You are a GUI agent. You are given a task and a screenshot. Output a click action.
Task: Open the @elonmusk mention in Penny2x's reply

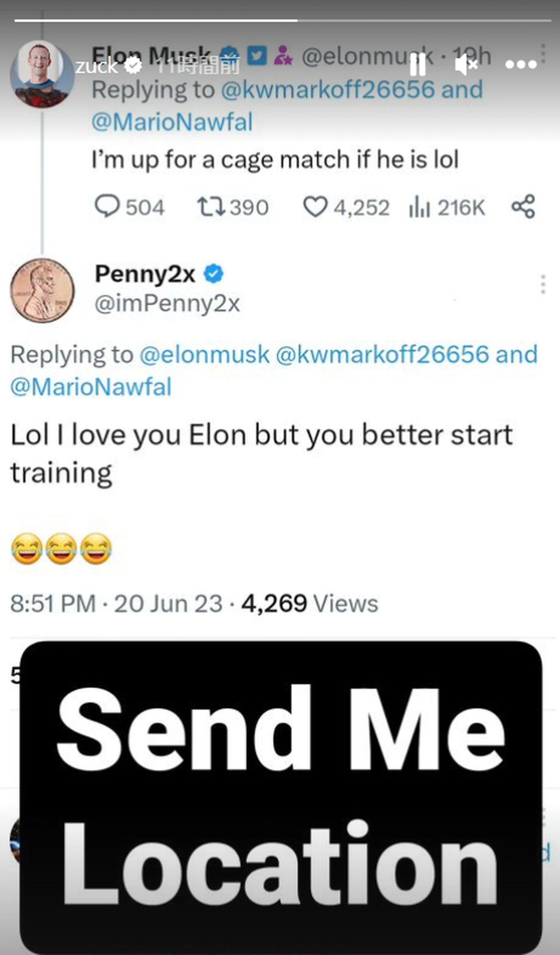click(204, 354)
